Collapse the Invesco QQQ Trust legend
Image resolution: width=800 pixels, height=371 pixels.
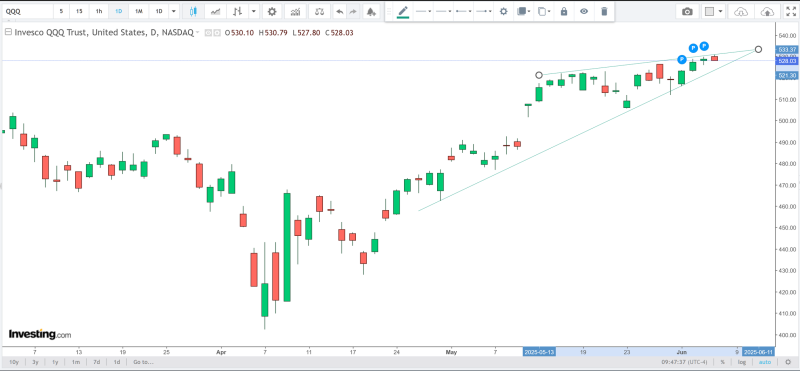pos(8,32)
